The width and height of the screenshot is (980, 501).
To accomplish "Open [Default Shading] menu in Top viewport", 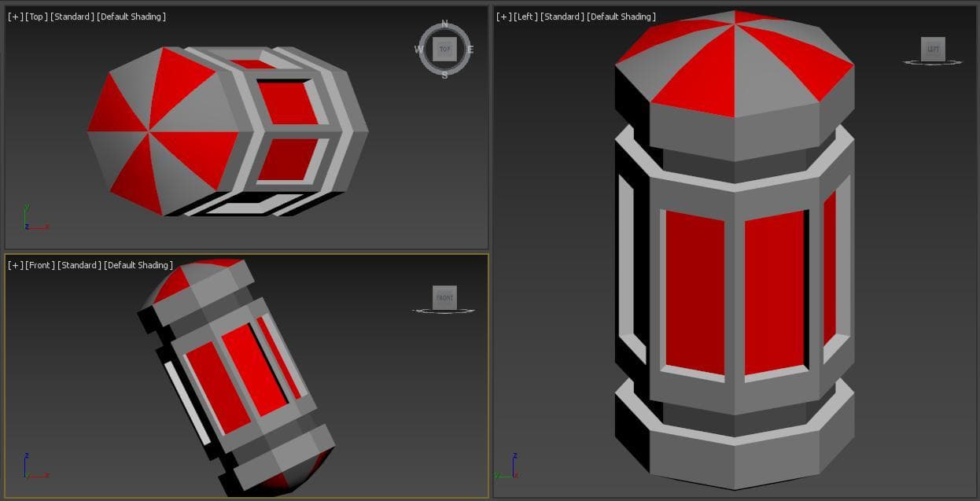I will (x=131, y=17).
